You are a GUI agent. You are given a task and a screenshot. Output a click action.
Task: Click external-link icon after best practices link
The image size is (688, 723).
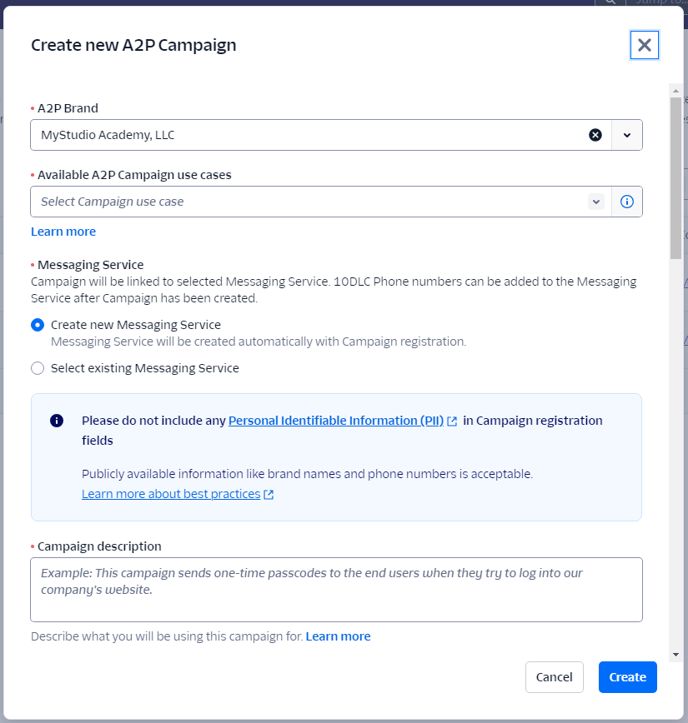[x=268, y=494]
